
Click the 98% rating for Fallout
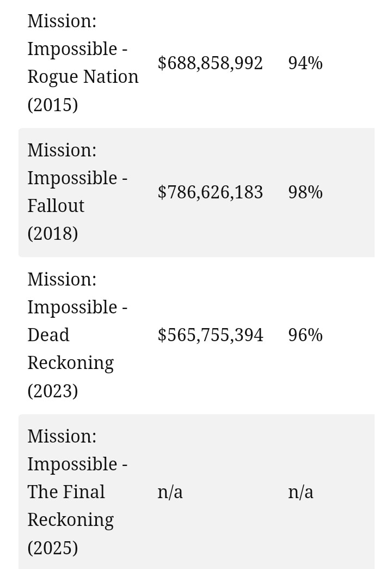(x=305, y=192)
